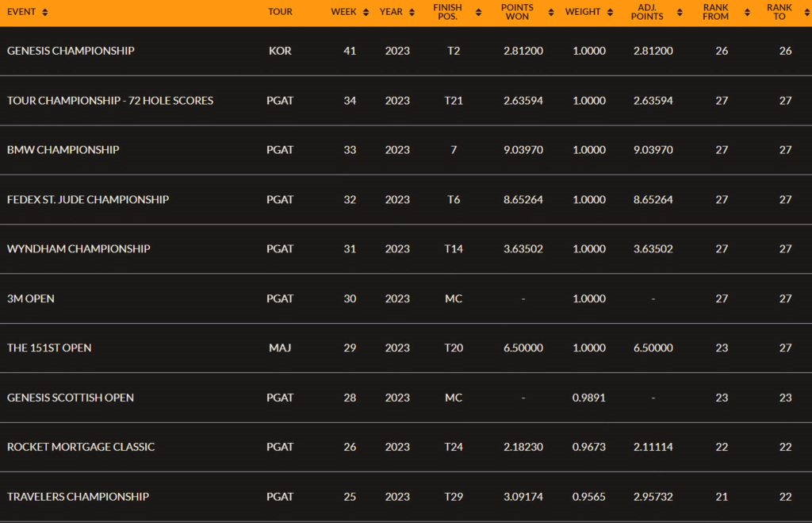Click finish position 7 for BMW Championship

[x=454, y=150]
